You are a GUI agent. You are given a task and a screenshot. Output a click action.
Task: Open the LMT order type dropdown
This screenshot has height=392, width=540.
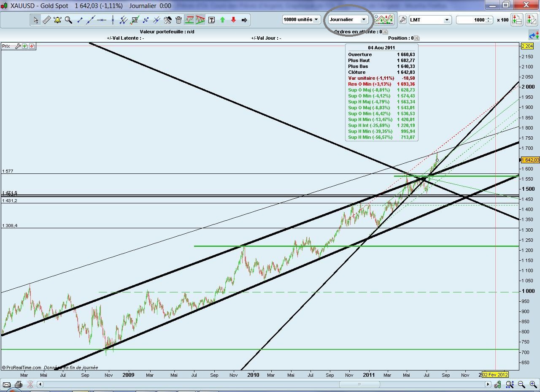pyautogui.click(x=429, y=20)
